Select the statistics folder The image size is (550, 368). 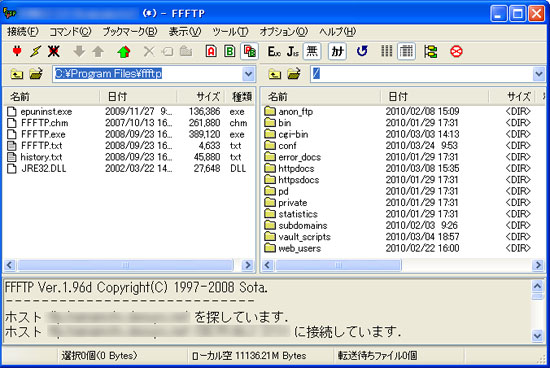pyautogui.click(x=298, y=214)
